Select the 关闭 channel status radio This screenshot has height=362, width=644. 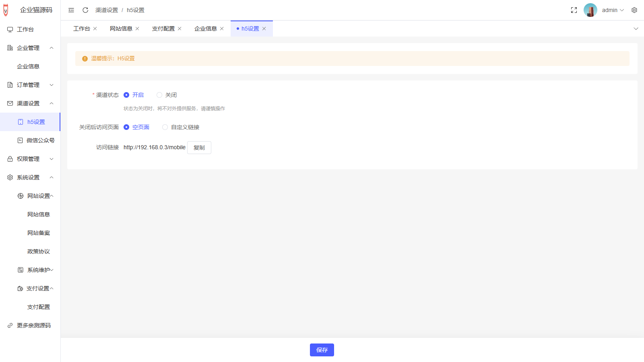pos(159,95)
